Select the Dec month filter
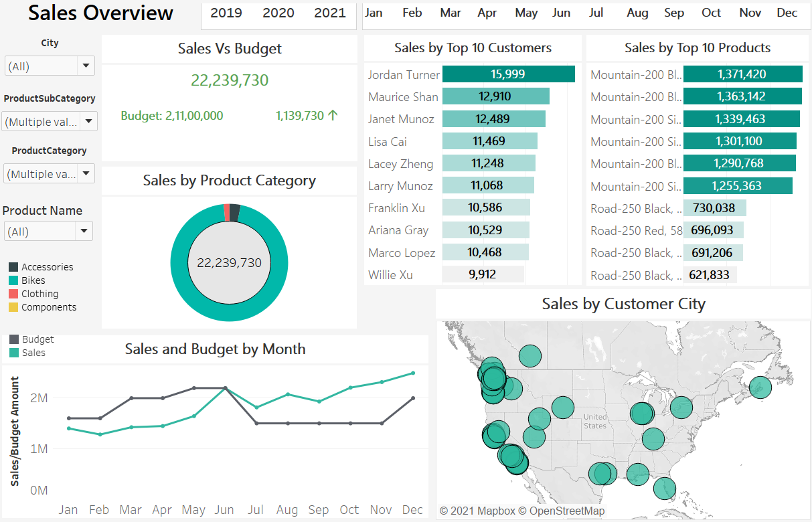 (x=787, y=13)
